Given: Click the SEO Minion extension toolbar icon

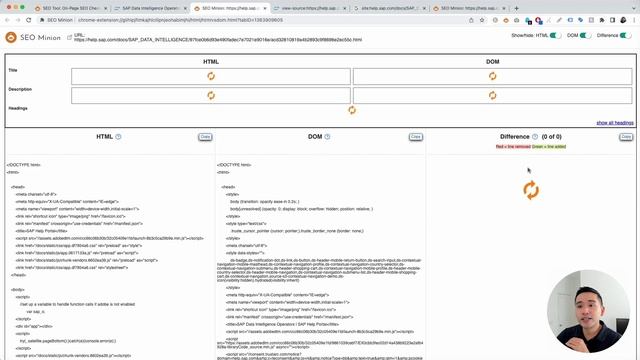Looking at the screenshot, I should point(506,20).
